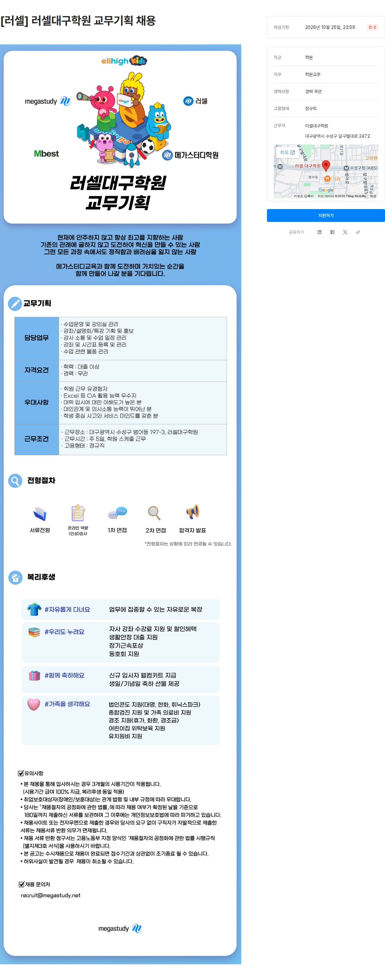Click the heart icon by #가족을 생각해요
385x980 pixels.
coord(34,704)
